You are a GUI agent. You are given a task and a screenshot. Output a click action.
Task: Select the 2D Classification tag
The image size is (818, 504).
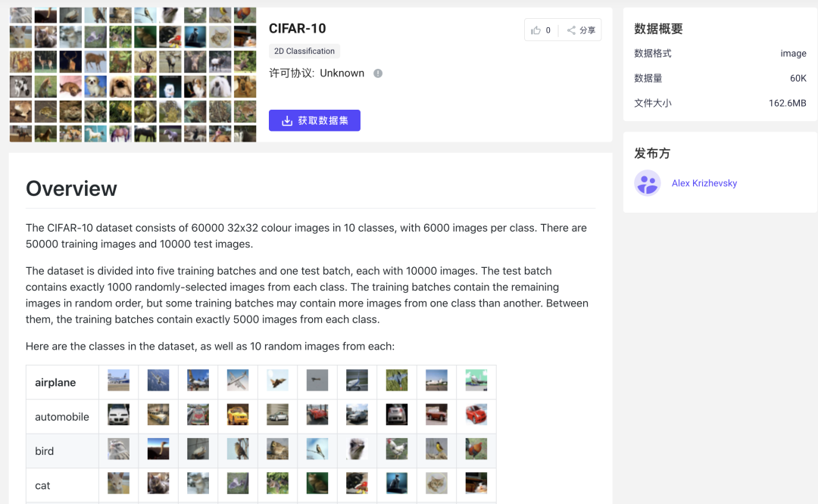click(x=304, y=51)
